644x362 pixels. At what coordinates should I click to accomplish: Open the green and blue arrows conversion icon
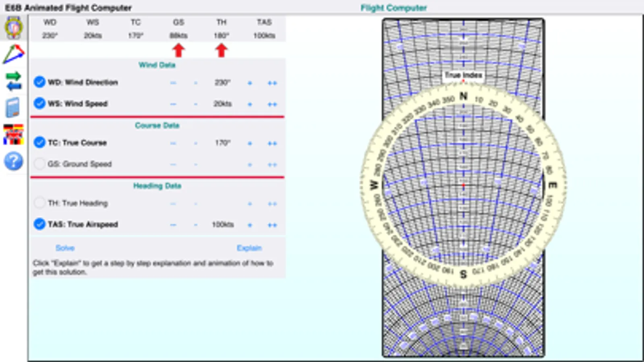coord(14,81)
